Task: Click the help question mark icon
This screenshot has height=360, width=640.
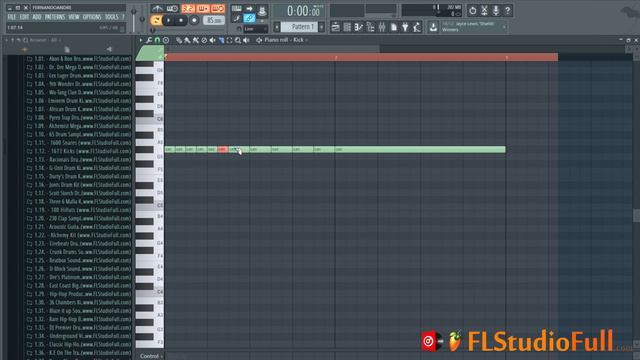Action: [x=507, y=11]
